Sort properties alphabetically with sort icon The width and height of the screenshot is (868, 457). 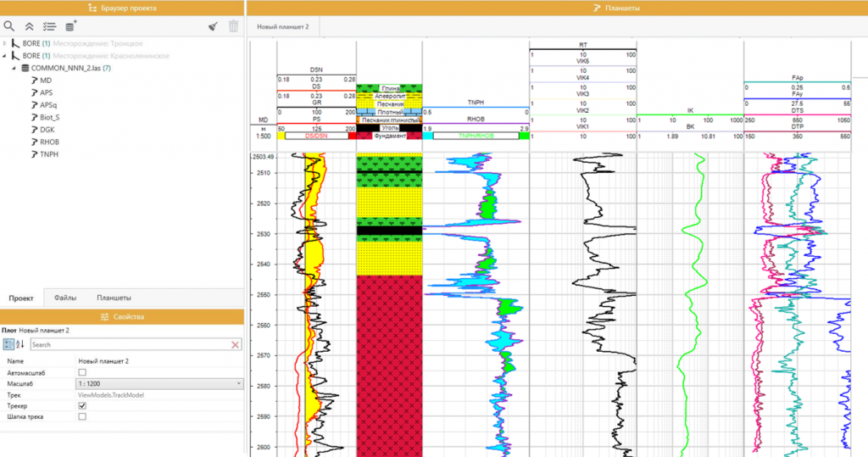pyautogui.click(x=21, y=344)
